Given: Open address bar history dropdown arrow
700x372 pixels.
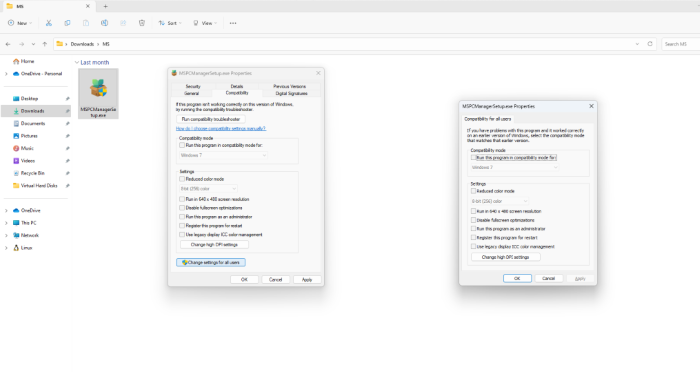Looking at the screenshot, I should click(x=637, y=44).
